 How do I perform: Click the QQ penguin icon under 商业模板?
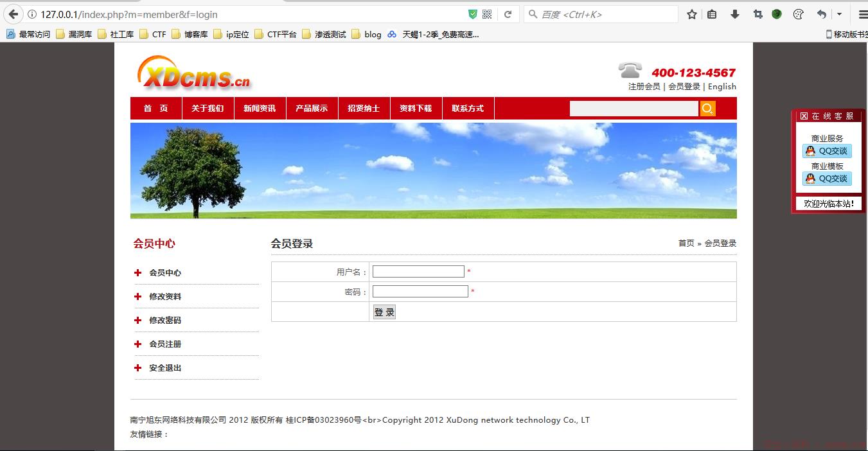(810, 178)
